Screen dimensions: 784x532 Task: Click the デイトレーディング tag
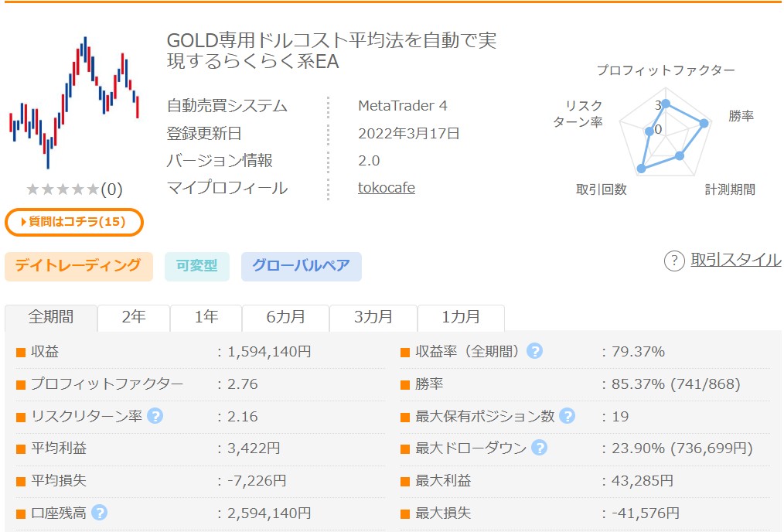(78, 266)
